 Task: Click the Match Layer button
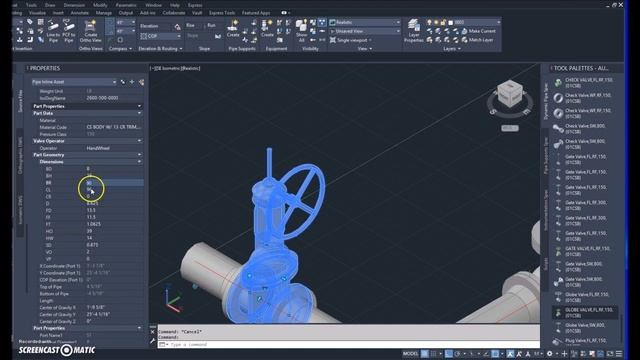[477, 40]
